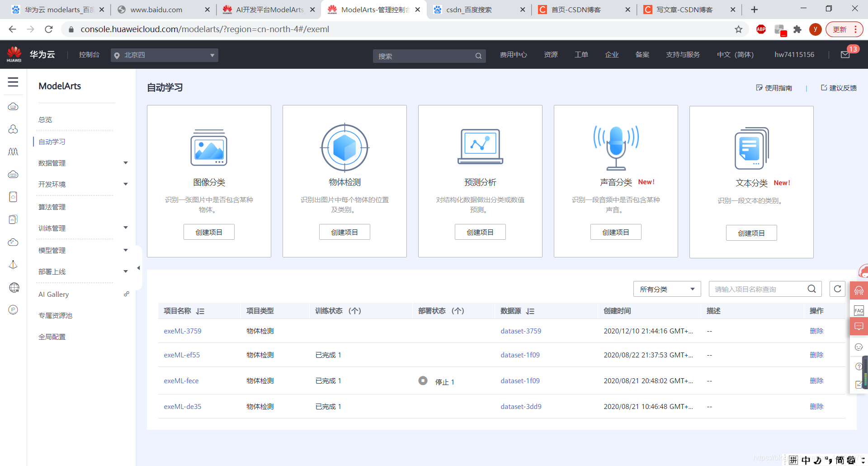
Task: Open a new browser tab
Action: (754, 10)
